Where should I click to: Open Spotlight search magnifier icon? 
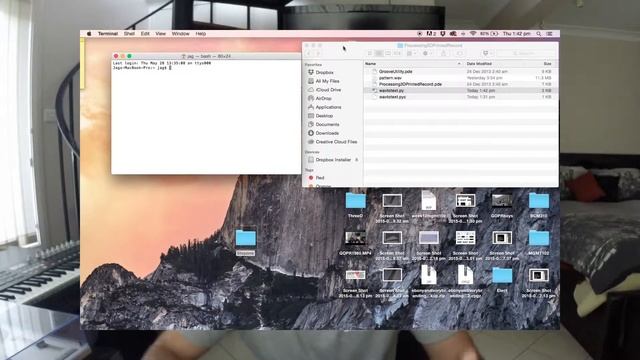point(538,34)
